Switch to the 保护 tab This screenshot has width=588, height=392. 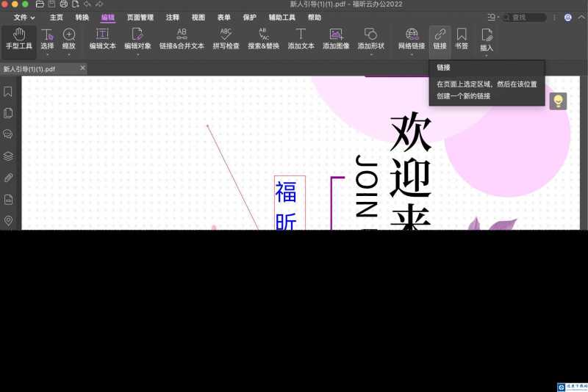249,17
